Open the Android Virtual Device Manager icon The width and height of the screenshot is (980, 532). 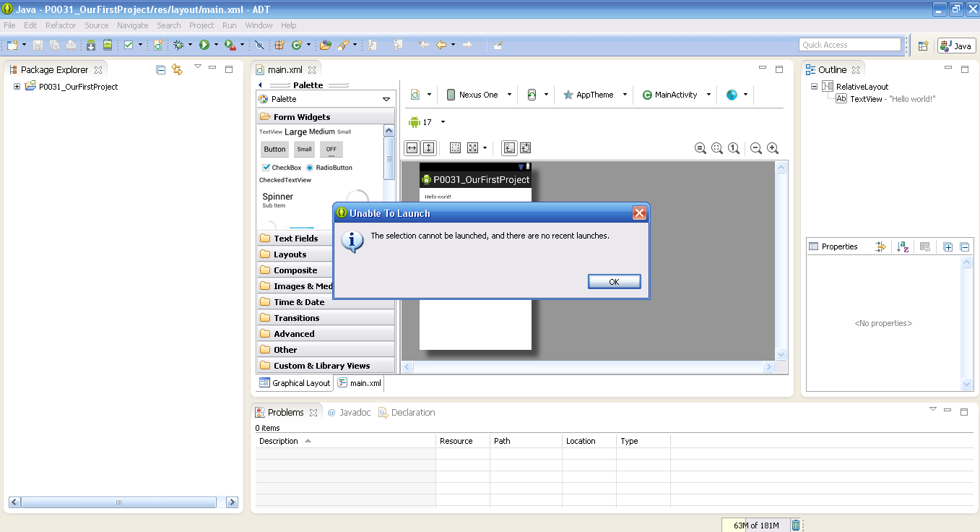(108, 45)
